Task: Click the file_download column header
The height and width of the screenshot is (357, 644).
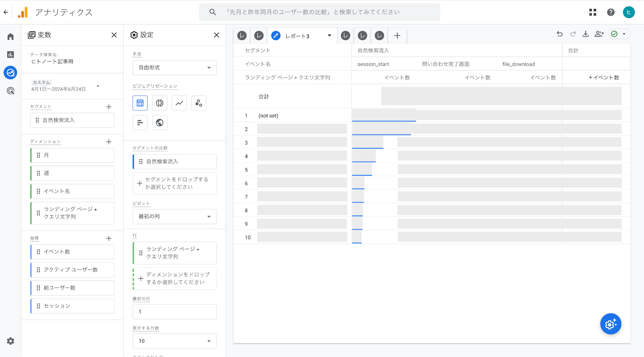Action: [518, 64]
